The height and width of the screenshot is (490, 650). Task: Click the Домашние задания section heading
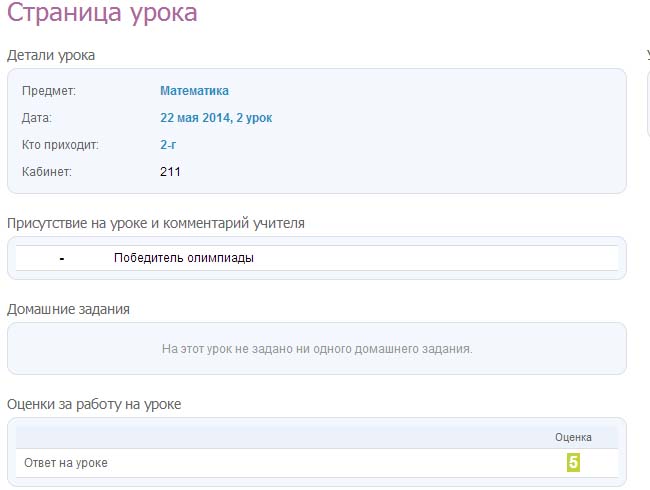68,309
